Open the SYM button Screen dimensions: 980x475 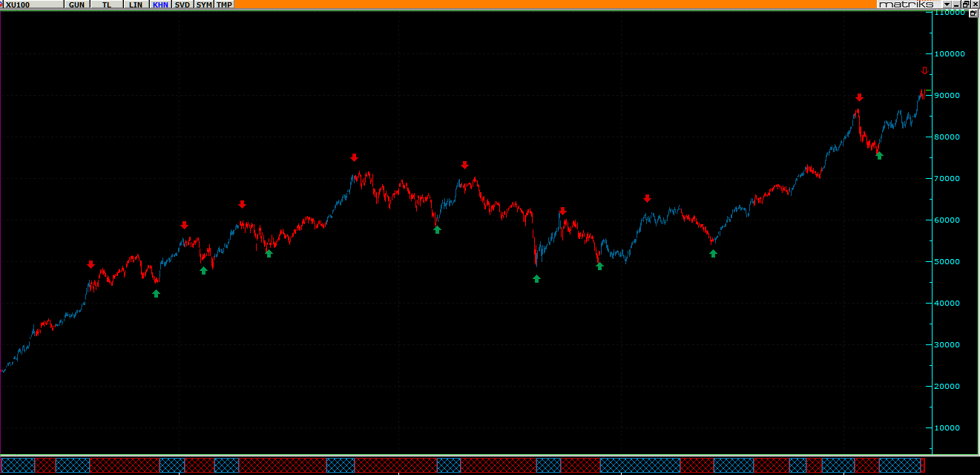pos(204,4)
